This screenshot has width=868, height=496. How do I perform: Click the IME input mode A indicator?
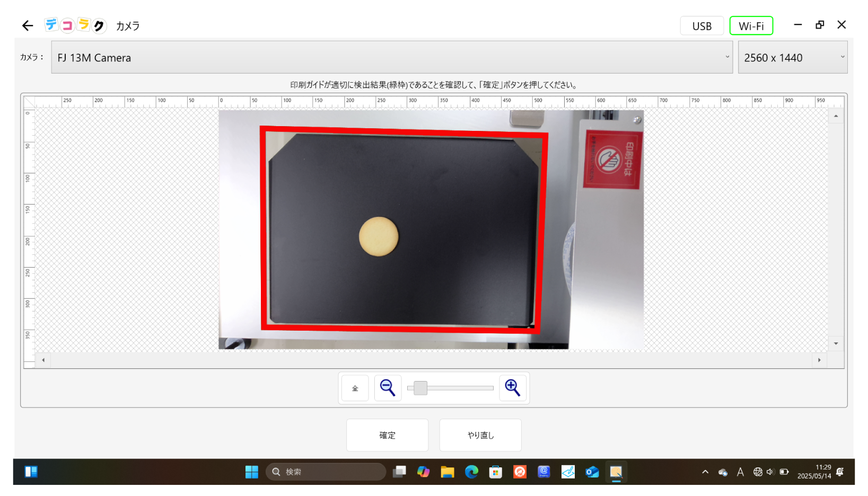click(740, 472)
